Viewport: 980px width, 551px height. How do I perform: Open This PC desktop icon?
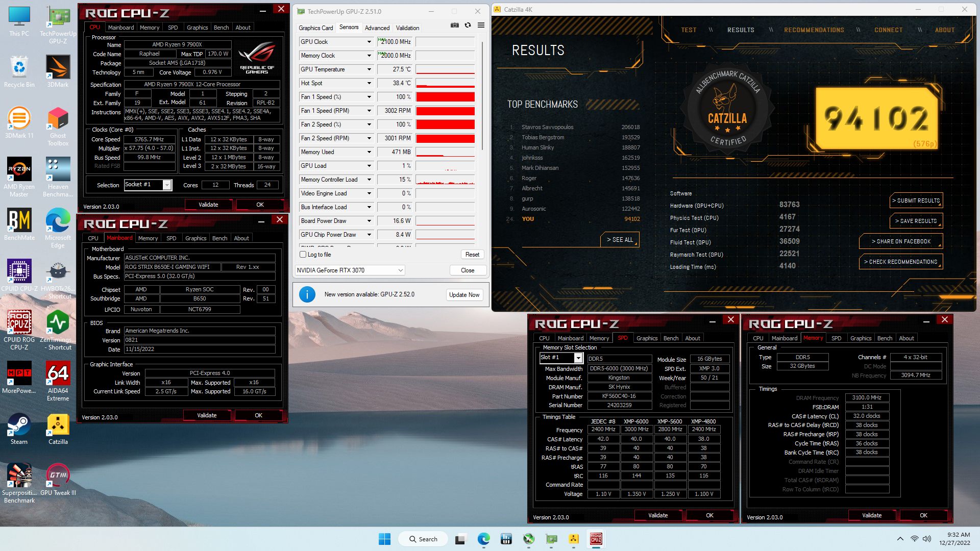tap(19, 21)
